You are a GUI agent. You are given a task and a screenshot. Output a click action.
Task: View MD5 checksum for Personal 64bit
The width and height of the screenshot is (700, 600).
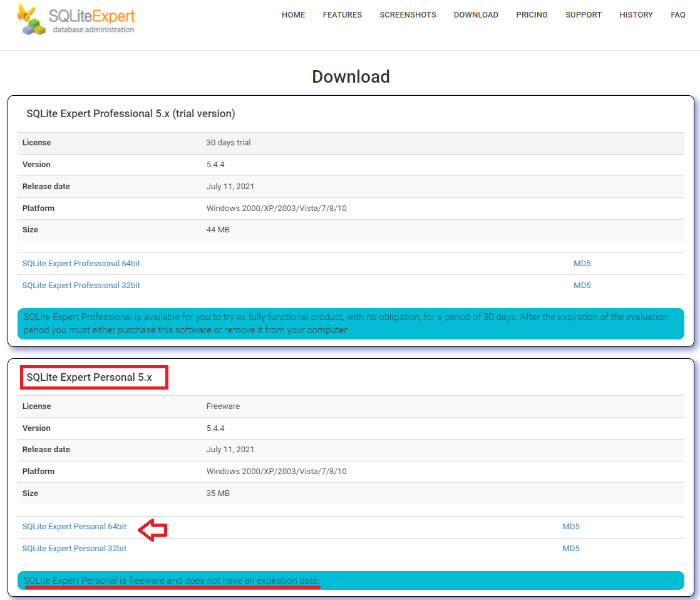tap(571, 526)
